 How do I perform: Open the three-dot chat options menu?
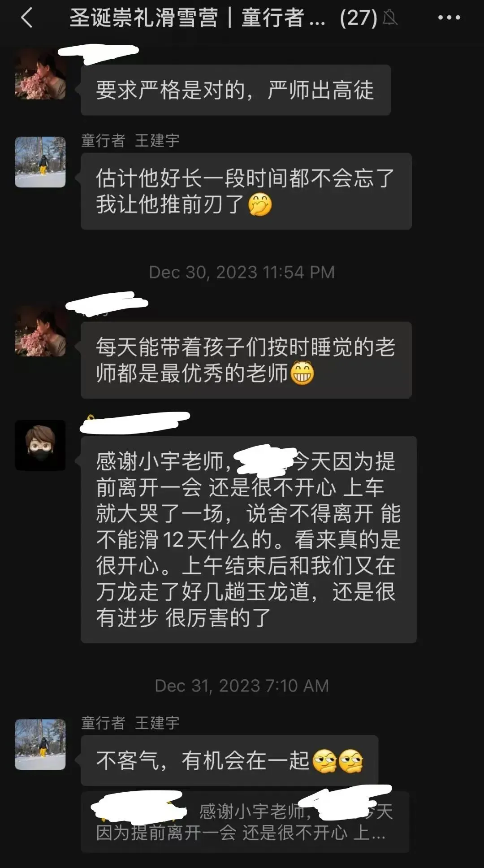click(x=449, y=18)
